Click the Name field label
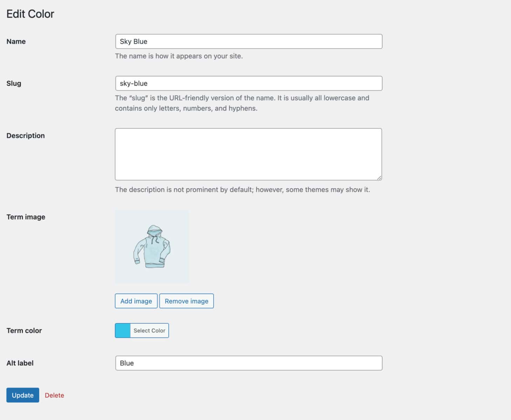The height and width of the screenshot is (420, 511). [16, 41]
